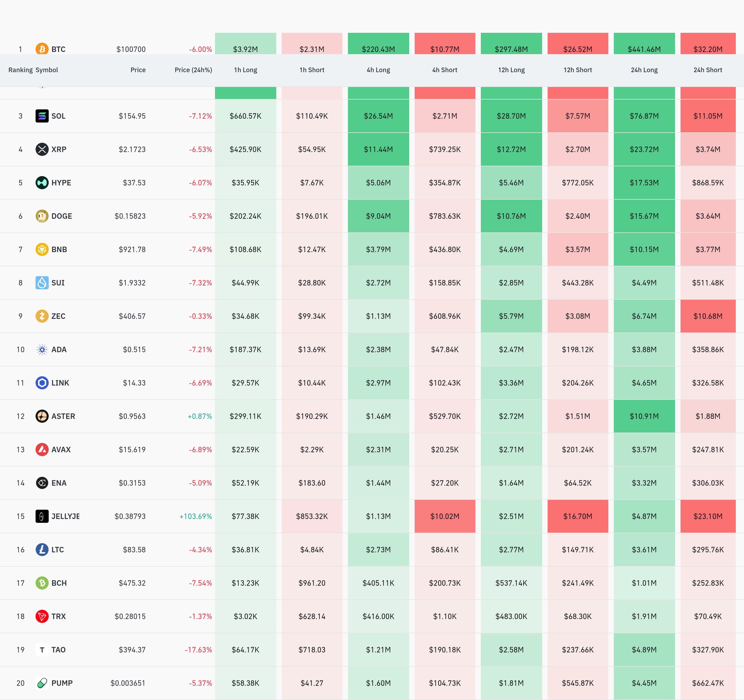Sort by 4h Long column header
744x700 pixels.
point(378,70)
